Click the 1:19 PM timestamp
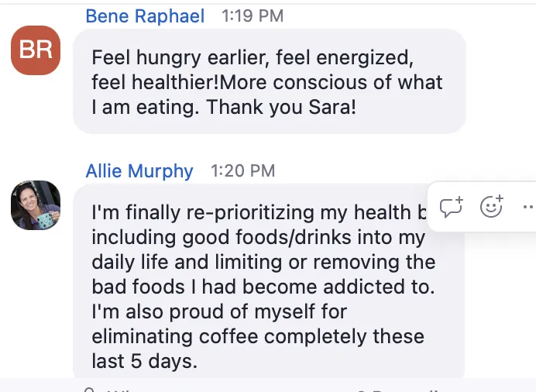 [x=253, y=16]
